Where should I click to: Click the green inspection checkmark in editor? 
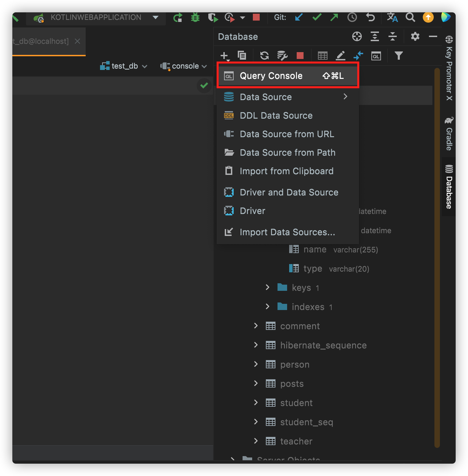[x=204, y=85]
